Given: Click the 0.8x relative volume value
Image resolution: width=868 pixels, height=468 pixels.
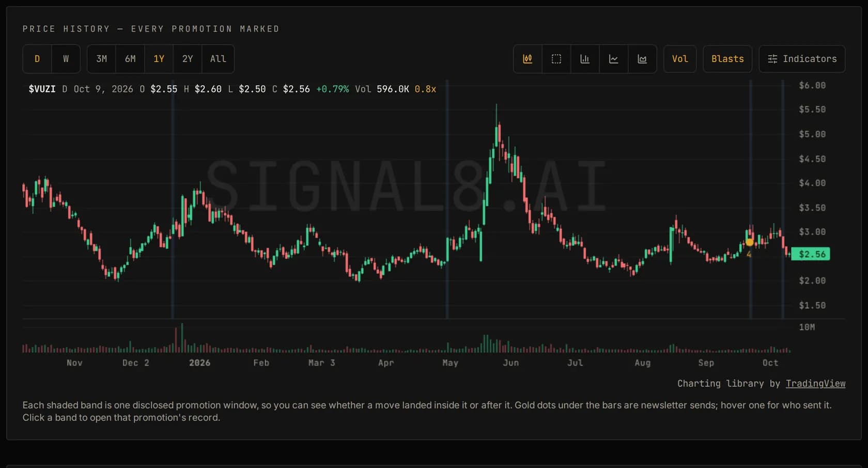Looking at the screenshot, I should point(425,89).
